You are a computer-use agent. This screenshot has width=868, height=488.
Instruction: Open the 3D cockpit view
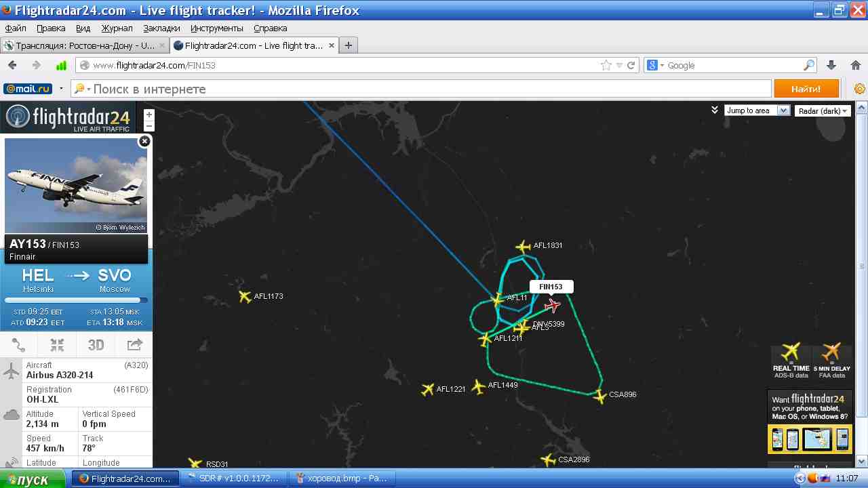coord(96,345)
